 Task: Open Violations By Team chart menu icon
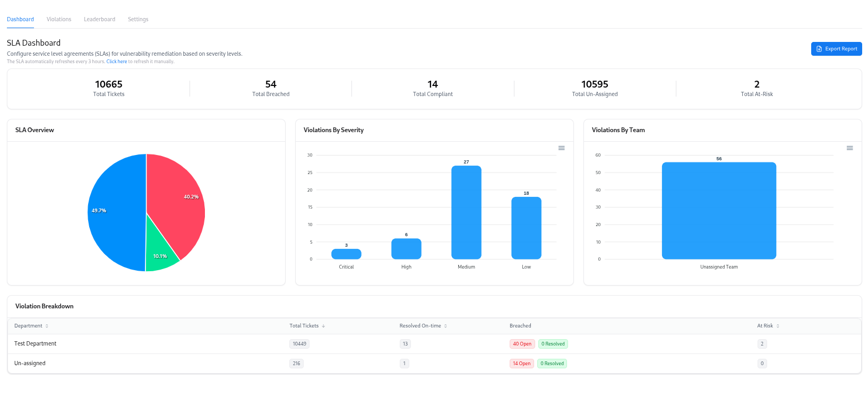(849, 148)
